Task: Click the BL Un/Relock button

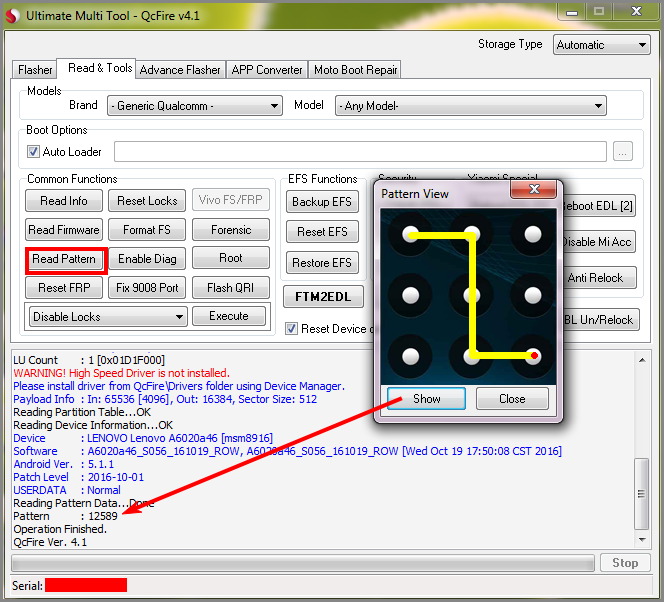Action: 601,320
